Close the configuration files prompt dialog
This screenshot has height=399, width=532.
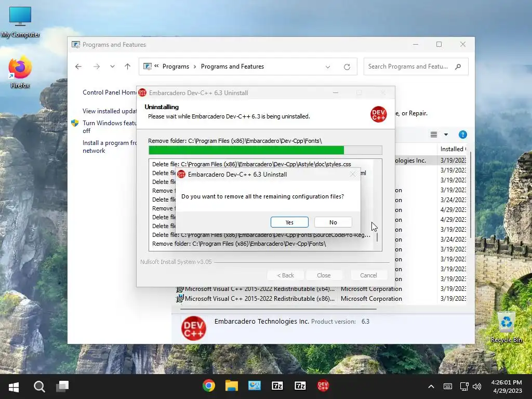click(353, 175)
